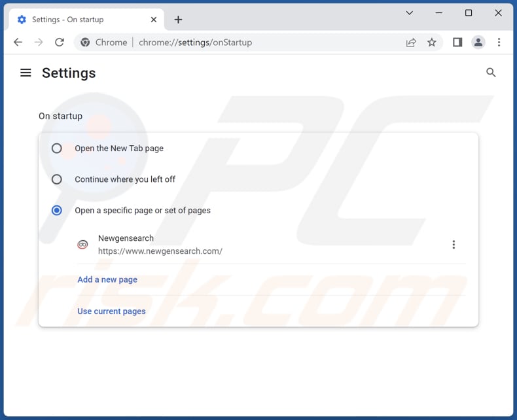Select Open a specific page option

(x=57, y=211)
